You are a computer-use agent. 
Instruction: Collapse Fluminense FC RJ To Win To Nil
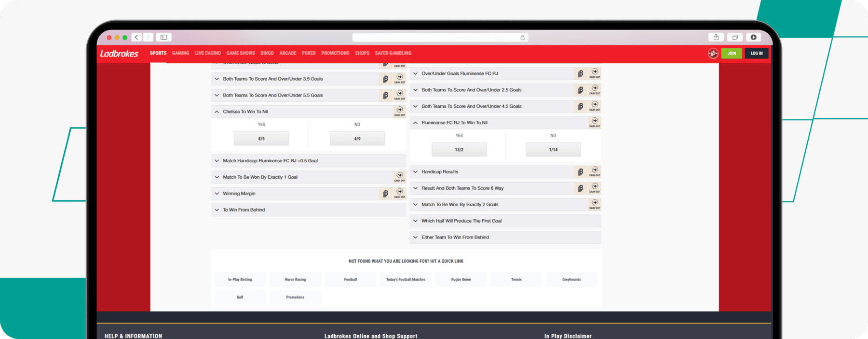tap(505, 123)
